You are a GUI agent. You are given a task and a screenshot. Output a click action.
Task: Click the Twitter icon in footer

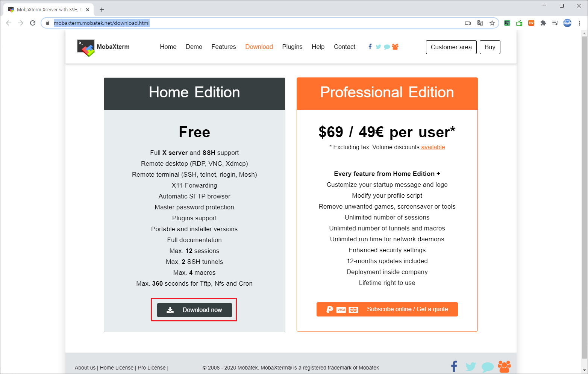tap(471, 366)
